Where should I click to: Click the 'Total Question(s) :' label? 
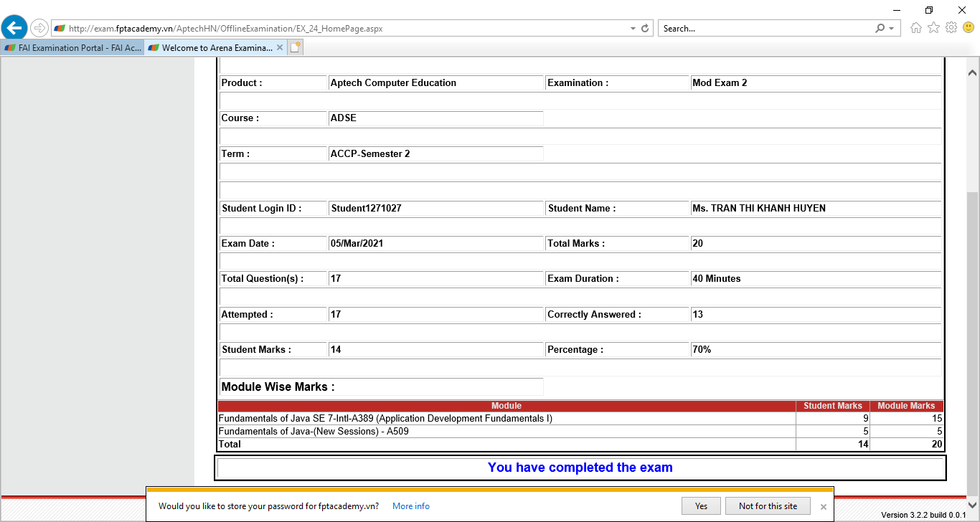pyautogui.click(x=263, y=278)
